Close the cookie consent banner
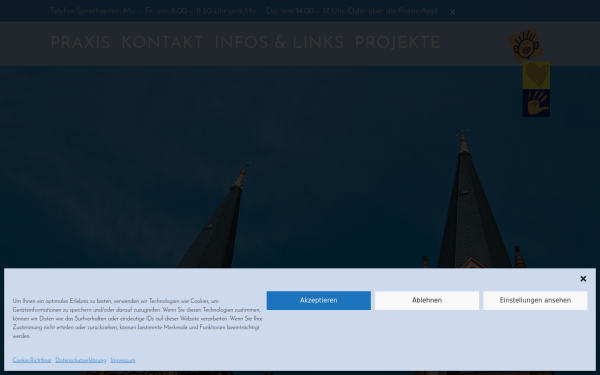Screen dimensions: 600x375 [x=583, y=279]
